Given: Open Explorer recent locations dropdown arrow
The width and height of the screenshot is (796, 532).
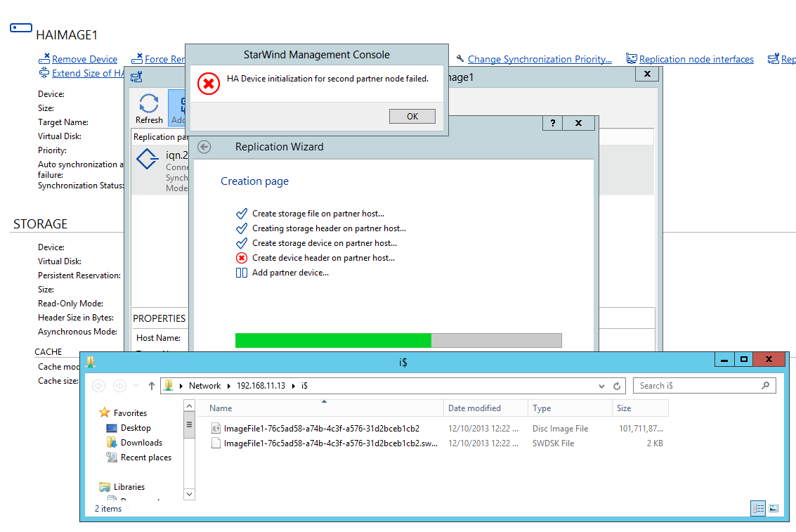Looking at the screenshot, I should click(x=136, y=386).
